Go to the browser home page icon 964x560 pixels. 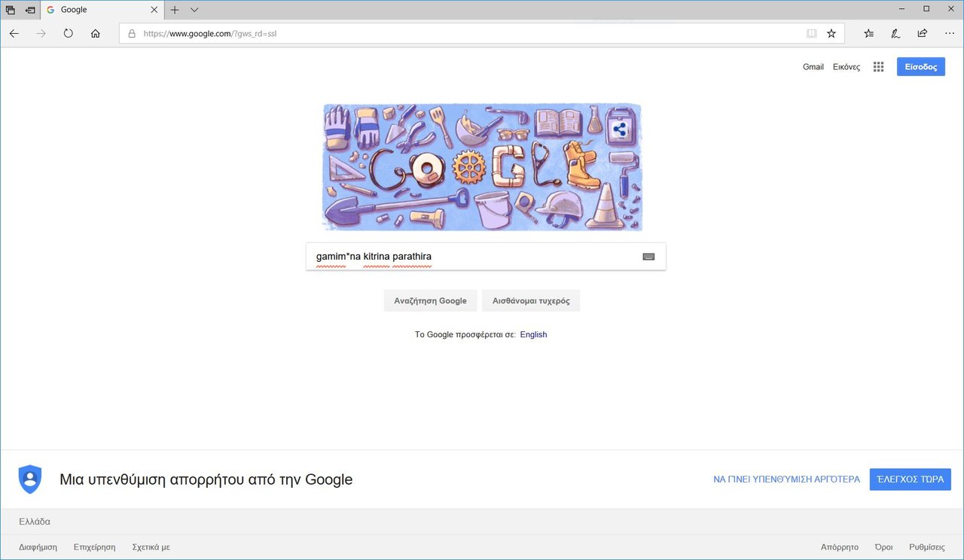95,33
